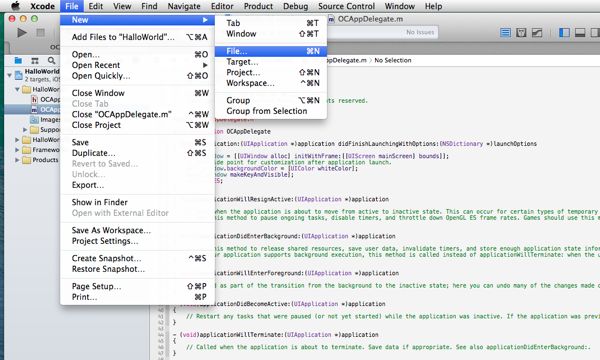Choose Restore Snapshot… menu item
The image size is (600, 360).
point(137,269)
